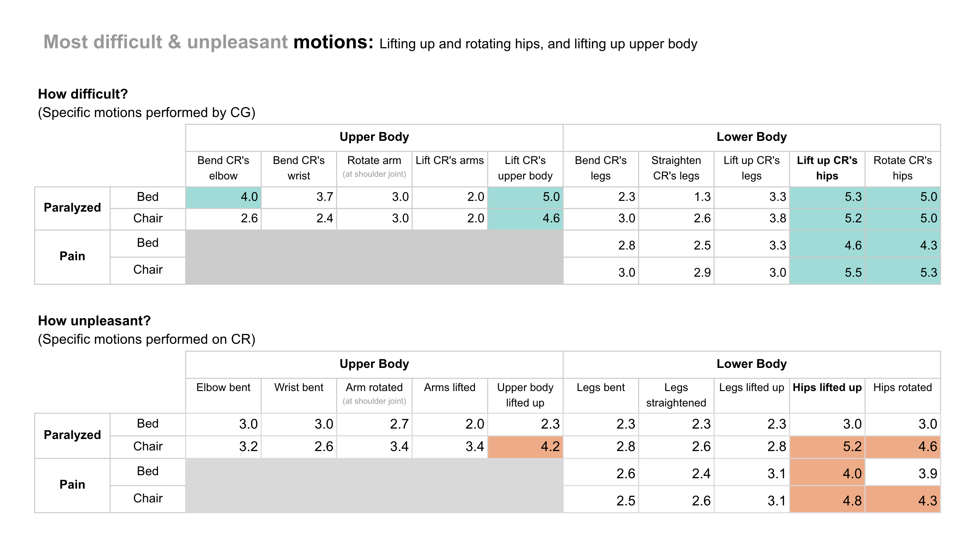Select the "How unpleasant?" section heading
The width and height of the screenshot is (980, 548).
tap(95, 321)
